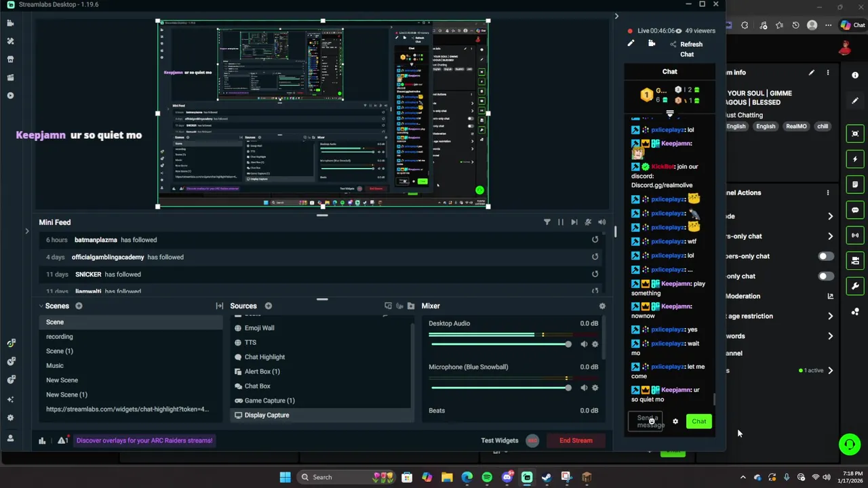Skip the current Mini Feed alert
868x488 pixels.
(x=574, y=222)
